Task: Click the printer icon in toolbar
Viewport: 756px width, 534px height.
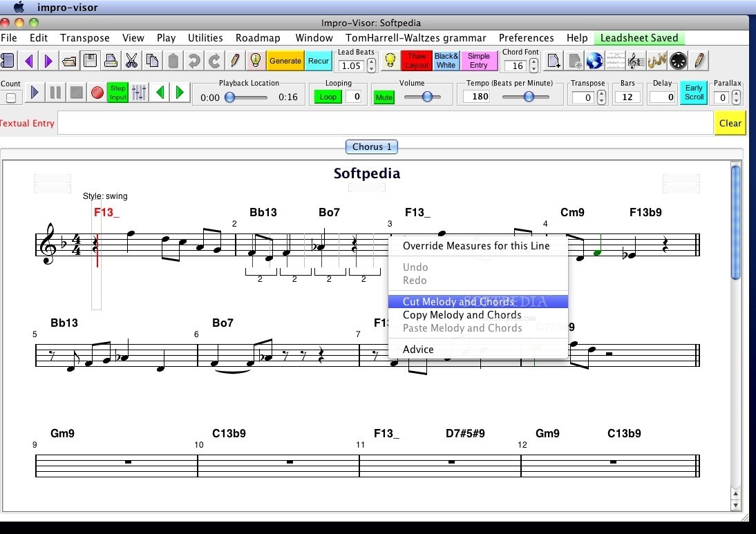Action: coord(111,61)
